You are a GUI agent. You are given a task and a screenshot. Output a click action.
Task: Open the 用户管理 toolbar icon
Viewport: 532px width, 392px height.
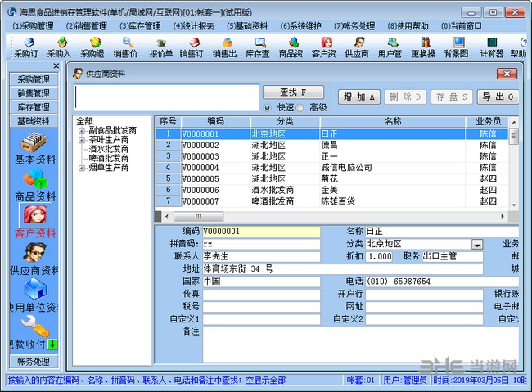(x=393, y=47)
